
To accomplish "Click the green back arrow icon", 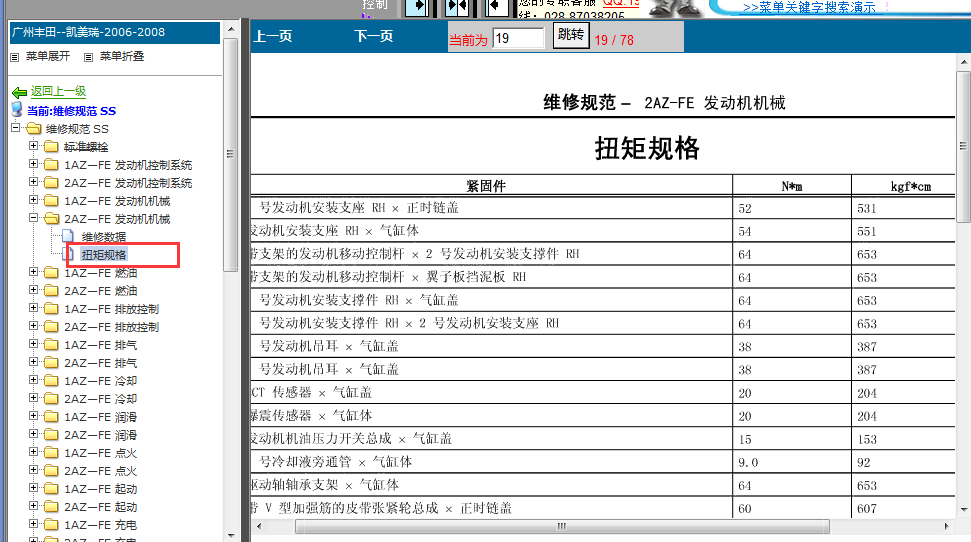I will (19, 92).
